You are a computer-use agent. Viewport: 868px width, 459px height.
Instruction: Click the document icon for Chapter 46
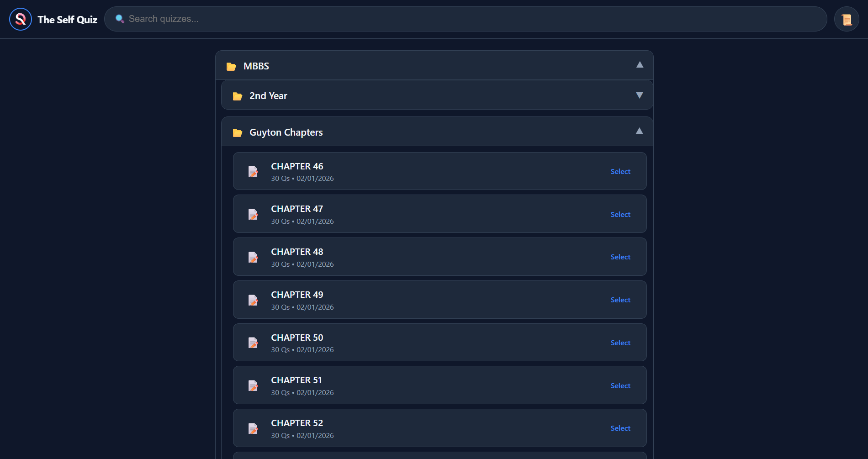pyautogui.click(x=253, y=171)
